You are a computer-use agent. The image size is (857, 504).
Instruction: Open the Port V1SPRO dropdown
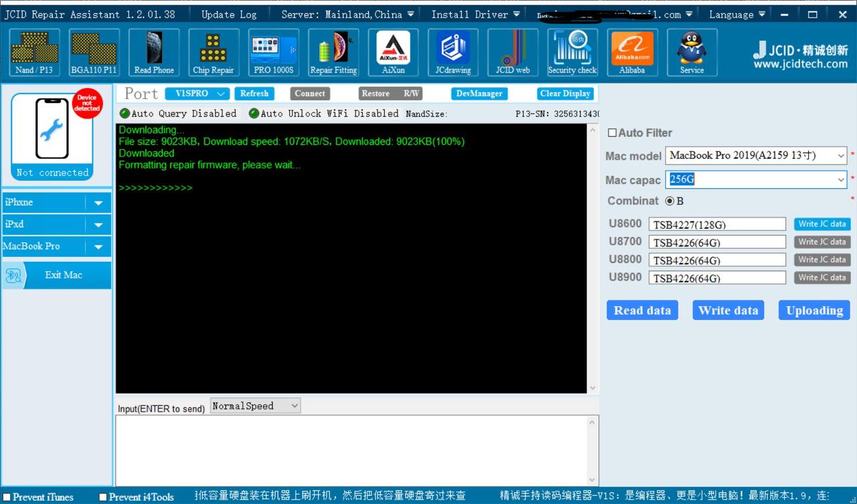(x=198, y=94)
